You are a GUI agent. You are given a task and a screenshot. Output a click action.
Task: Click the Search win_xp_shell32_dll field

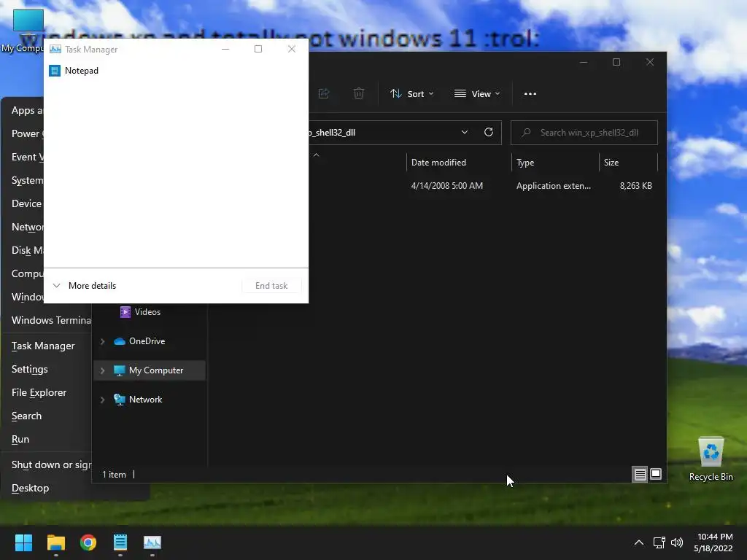click(584, 133)
